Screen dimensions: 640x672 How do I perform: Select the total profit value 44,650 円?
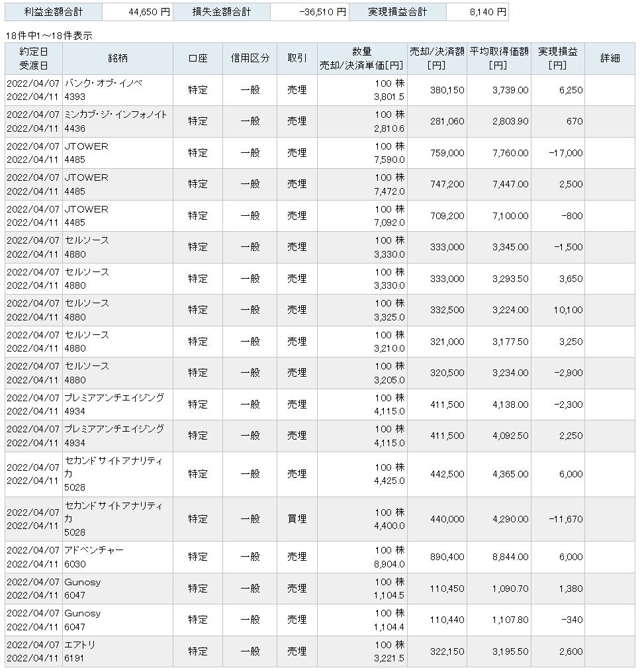pyautogui.click(x=149, y=12)
